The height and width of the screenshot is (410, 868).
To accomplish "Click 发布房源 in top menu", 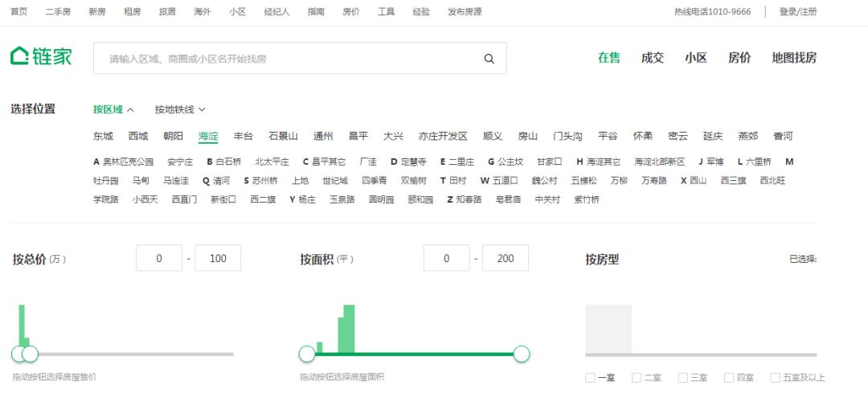I will 465,11.
